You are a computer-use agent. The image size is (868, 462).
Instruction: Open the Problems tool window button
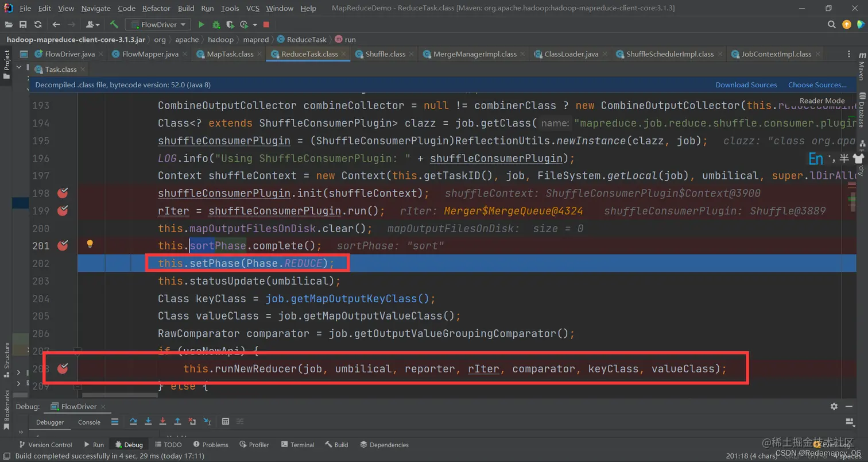coord(211,445)
